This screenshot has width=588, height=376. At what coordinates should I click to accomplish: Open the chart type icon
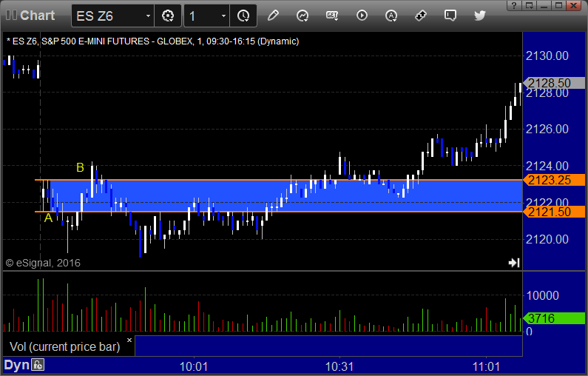point(303,16)
